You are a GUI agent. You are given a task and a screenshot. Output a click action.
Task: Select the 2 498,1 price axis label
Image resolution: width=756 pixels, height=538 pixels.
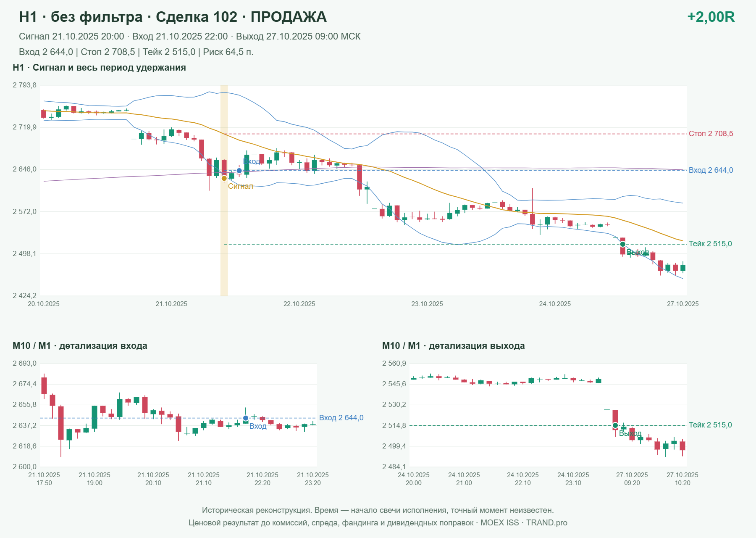[24, 253]
